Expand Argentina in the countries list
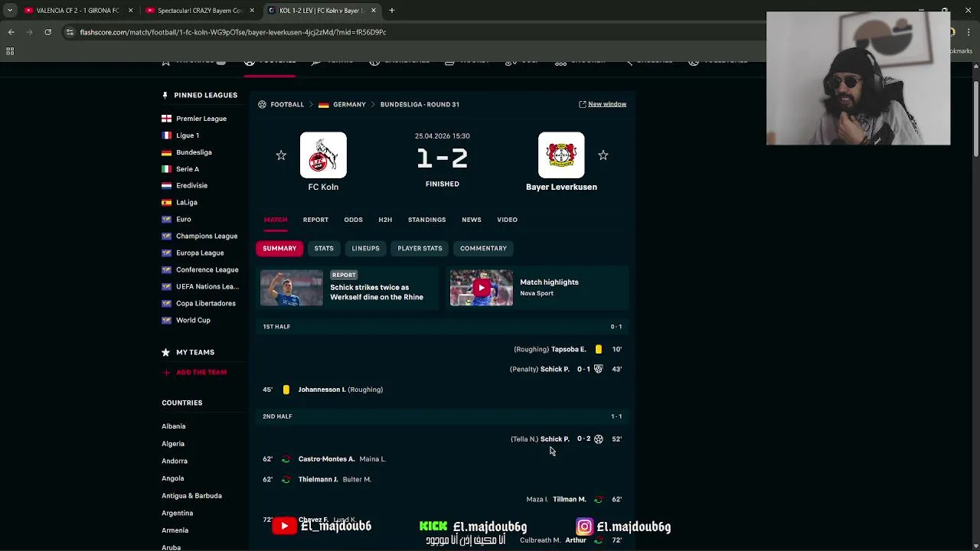 coord(178,513)
